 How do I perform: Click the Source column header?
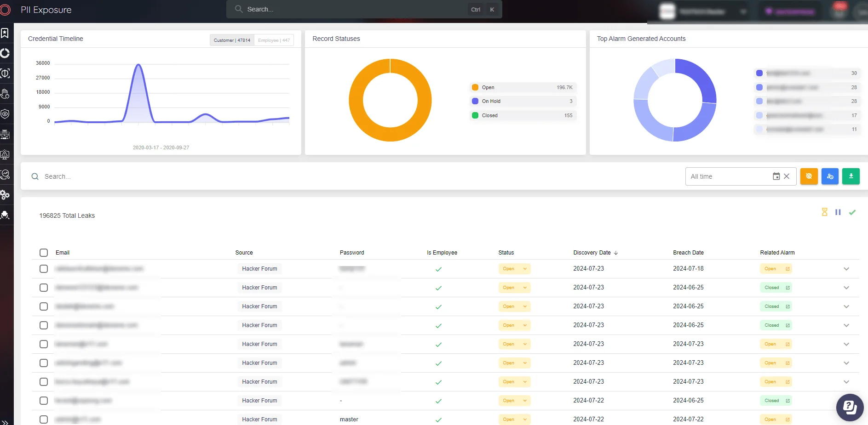click(x=244, y=253)
